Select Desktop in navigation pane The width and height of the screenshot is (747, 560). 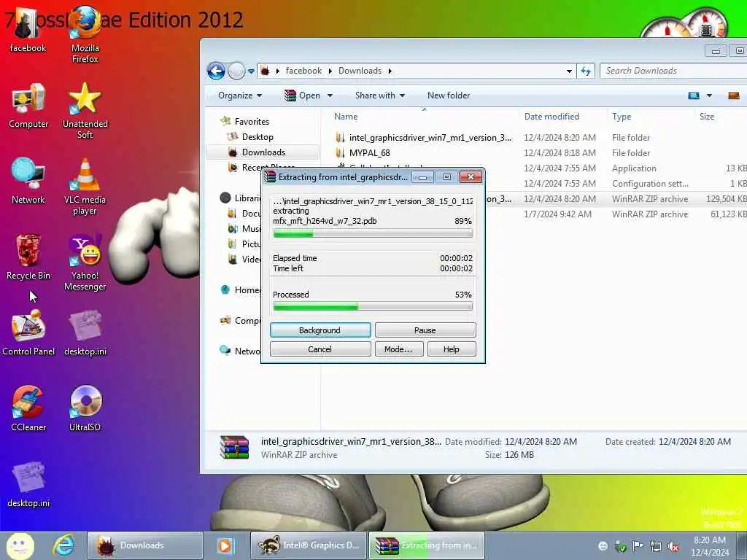point(250,136)
